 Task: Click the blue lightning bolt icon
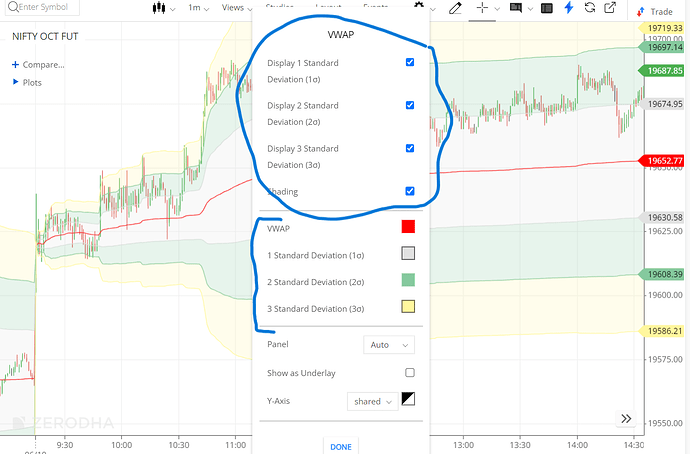click(x=569, y=8)
